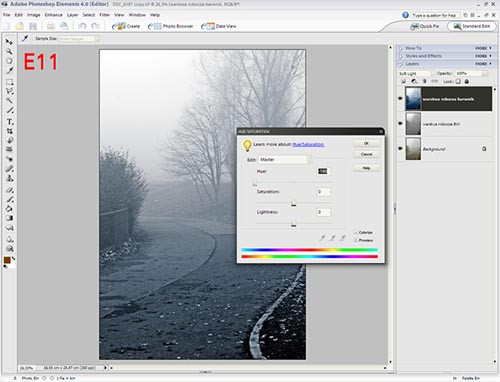Select the Zoom tool in toolbox
The height and width of the screenshot is (382, 500).
coord(9,51)
